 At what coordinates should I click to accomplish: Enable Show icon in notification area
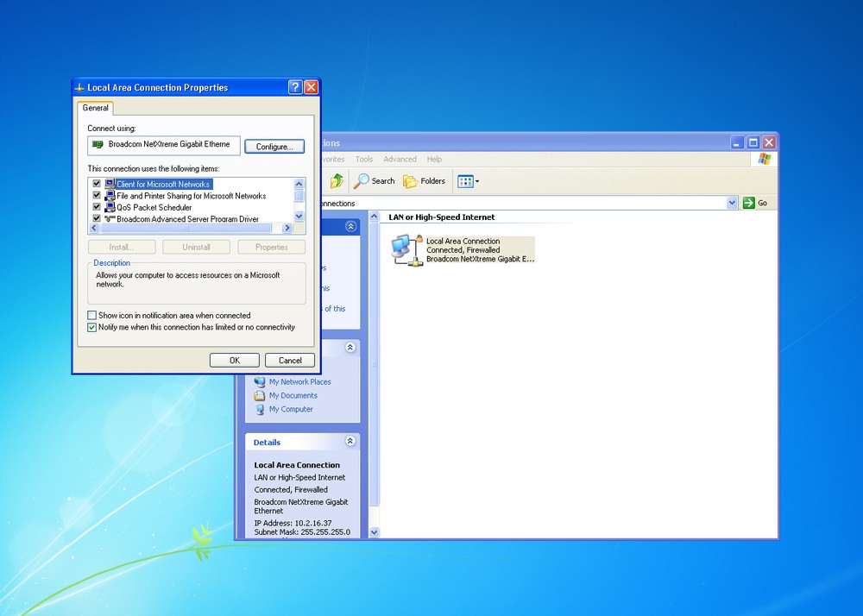pyautogui.click(x=91, y=315)
